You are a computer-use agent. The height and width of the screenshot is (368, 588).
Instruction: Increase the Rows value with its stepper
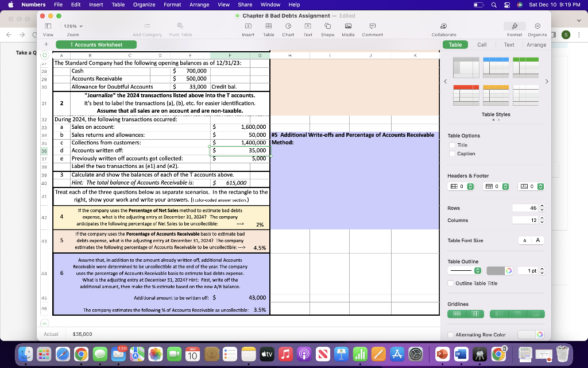543,206
